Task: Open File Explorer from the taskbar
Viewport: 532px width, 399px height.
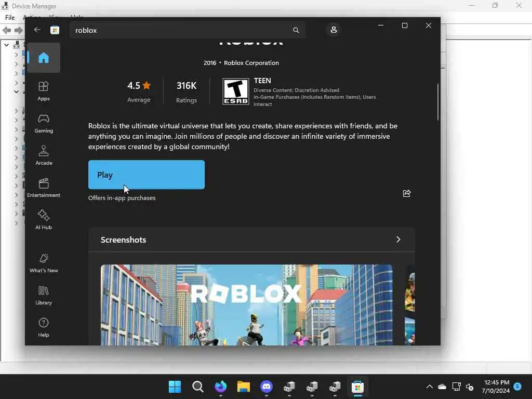Action: (x=244, y=387)
